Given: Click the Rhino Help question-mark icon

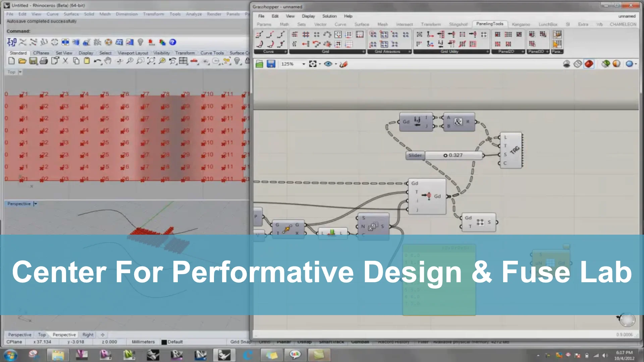Looking at the screenshot, I should [173, 43].
